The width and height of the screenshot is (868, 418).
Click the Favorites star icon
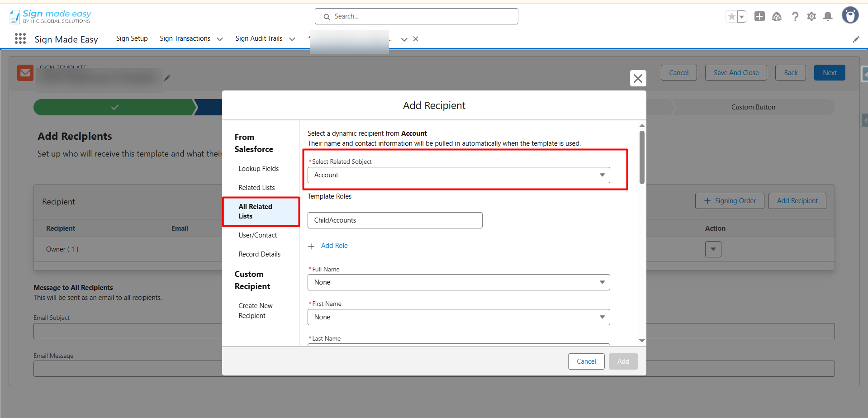tap(731, 17)
